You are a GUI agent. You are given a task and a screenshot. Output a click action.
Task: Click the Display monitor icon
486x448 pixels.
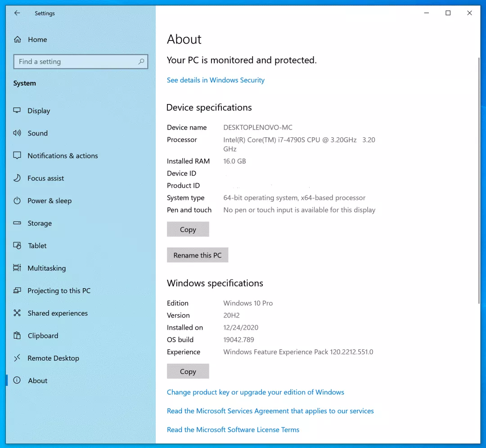[x=17, y=110]
